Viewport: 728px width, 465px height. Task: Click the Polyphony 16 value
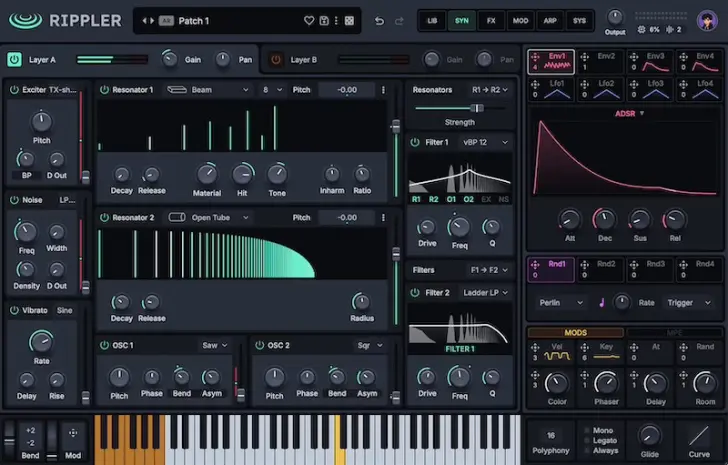click(551, 435)
